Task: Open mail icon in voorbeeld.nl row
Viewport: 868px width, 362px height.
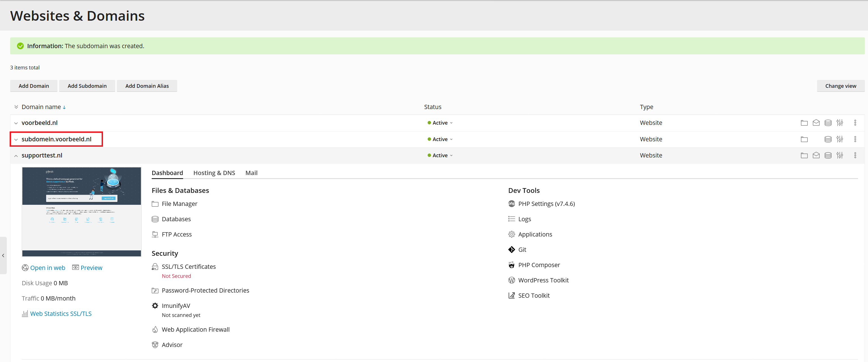Action: coord(816,123)
